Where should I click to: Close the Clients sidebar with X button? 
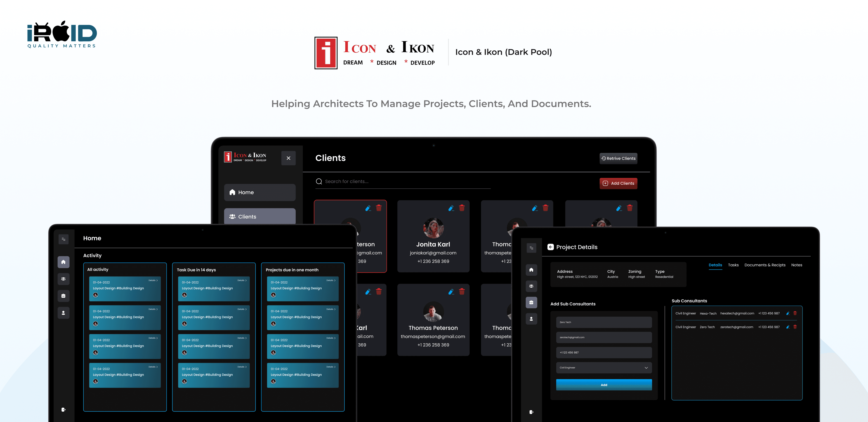tap(288, 158)
